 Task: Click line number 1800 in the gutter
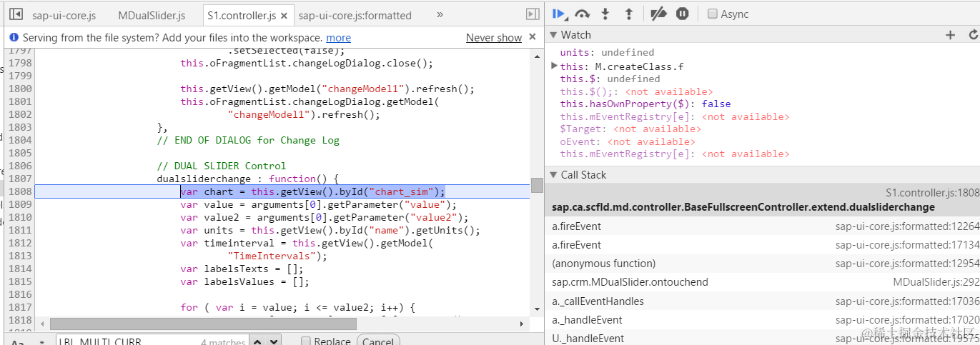(20, 89)
